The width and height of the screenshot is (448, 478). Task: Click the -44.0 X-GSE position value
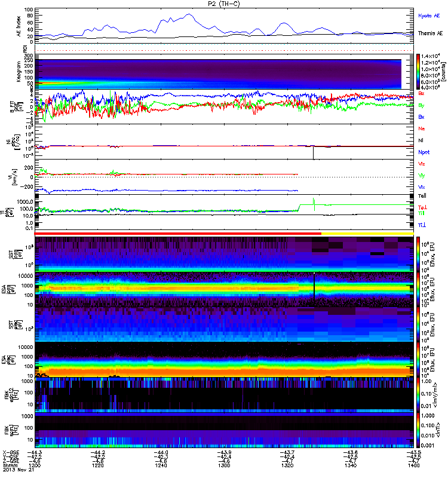pyautogui.click(x=161, y=452)
